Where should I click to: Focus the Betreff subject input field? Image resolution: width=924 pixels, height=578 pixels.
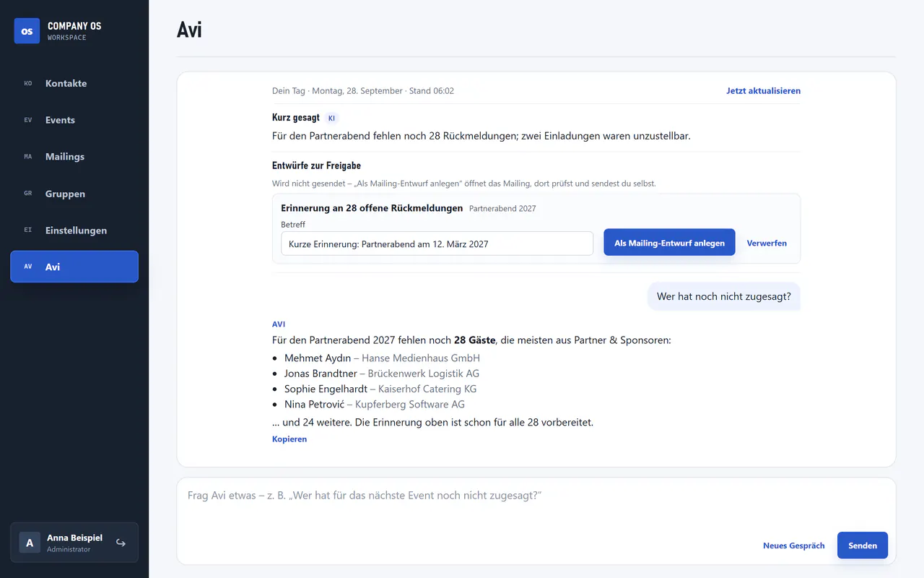click(x=437, y=243)
